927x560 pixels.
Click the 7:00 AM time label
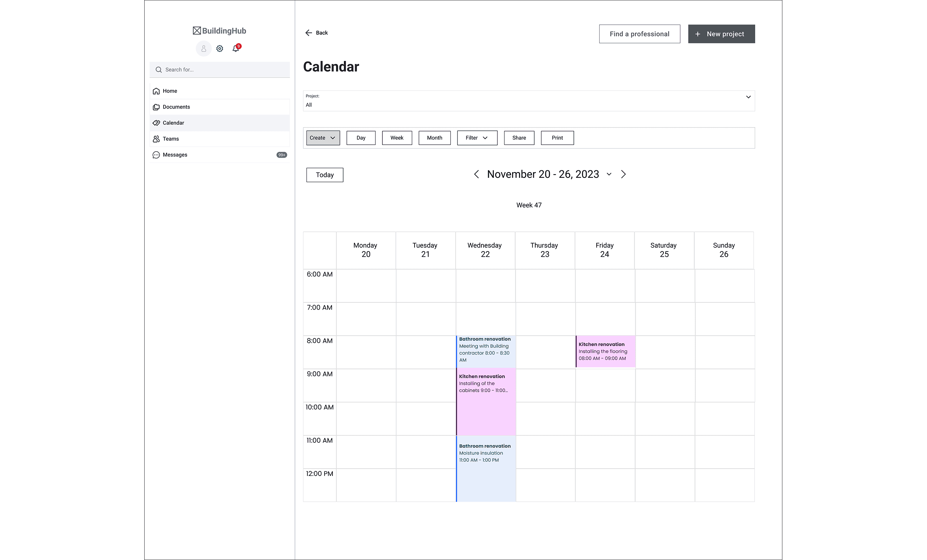[319, 307]
